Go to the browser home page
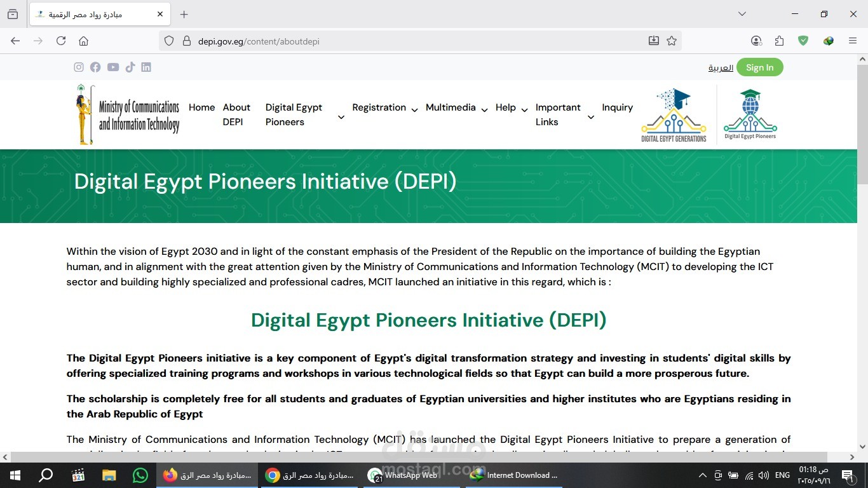Screen dimensions: 868x488 click(83, 41)
